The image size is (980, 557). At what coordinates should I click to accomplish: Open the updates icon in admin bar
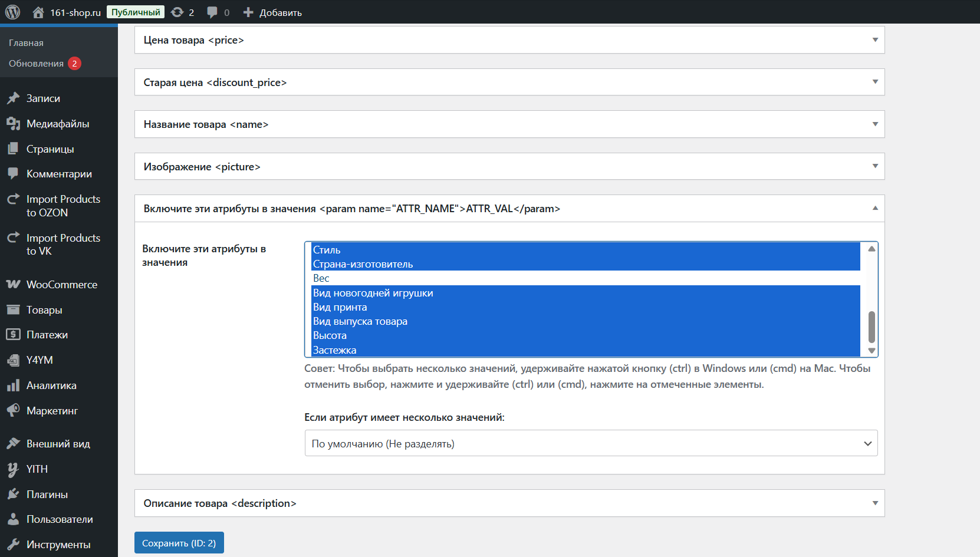tap(177, 12)
